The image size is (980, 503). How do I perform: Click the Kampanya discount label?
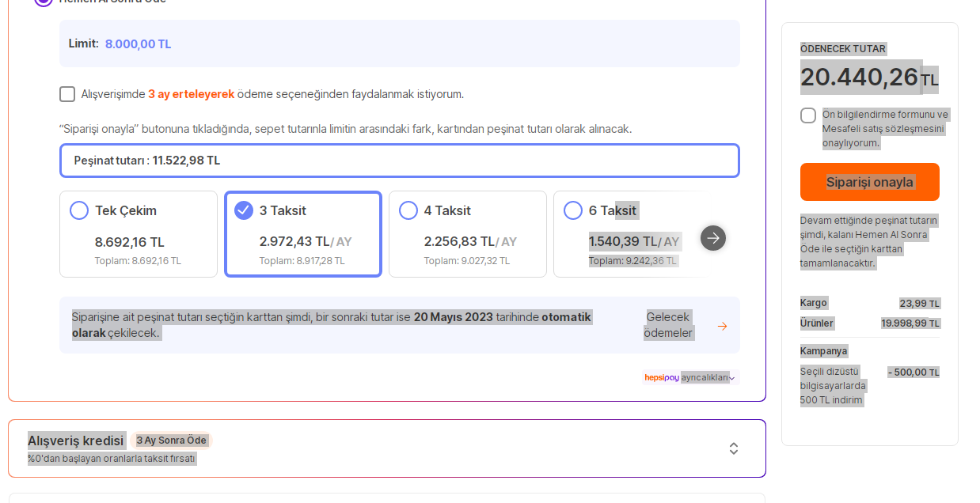pos(823,351)
